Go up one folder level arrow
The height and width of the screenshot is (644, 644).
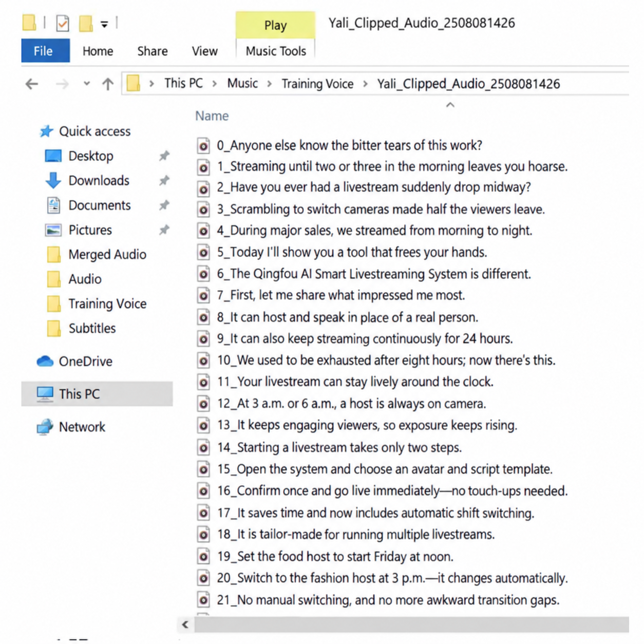click(107, 84)
